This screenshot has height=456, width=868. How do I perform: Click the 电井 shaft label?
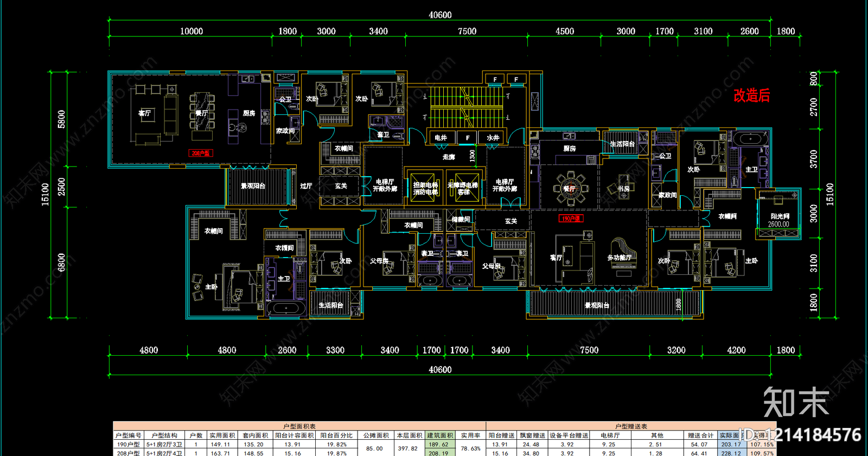(x=441, y=138)
